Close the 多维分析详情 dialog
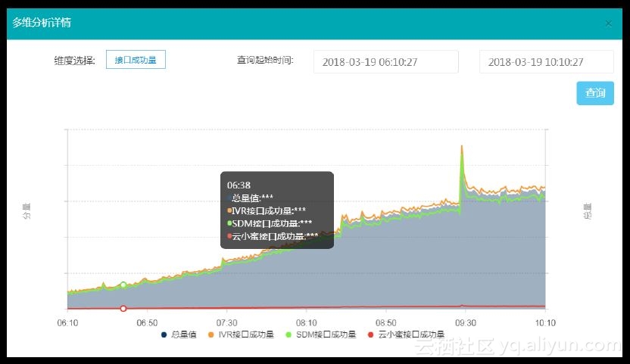Screen dimensions: 630x364 pos(608,23)
